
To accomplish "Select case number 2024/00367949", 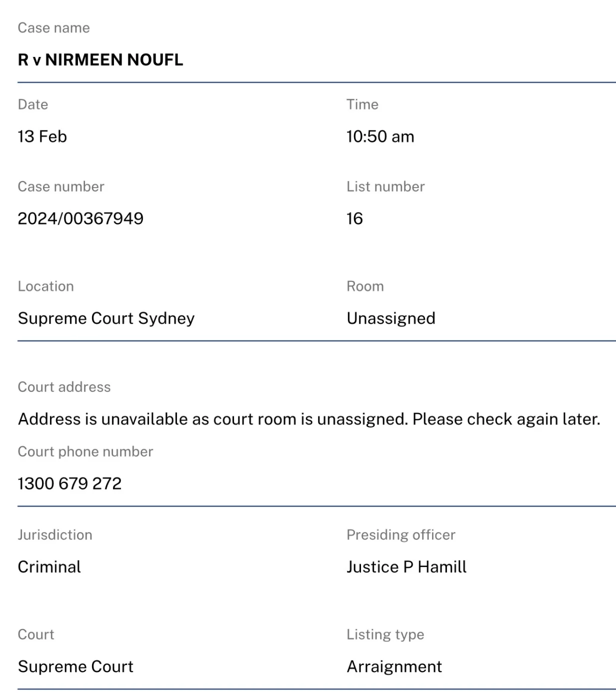I will click(80, 218).
